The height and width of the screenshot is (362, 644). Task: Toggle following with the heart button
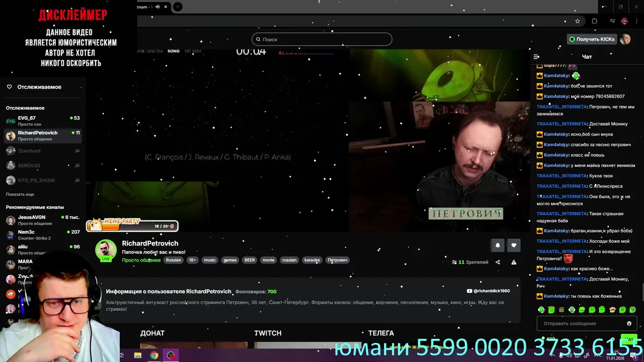point(514,245)
